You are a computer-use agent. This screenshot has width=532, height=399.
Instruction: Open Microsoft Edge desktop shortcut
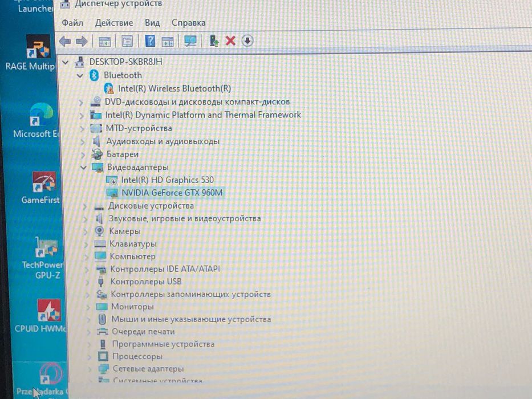(40, 115)
